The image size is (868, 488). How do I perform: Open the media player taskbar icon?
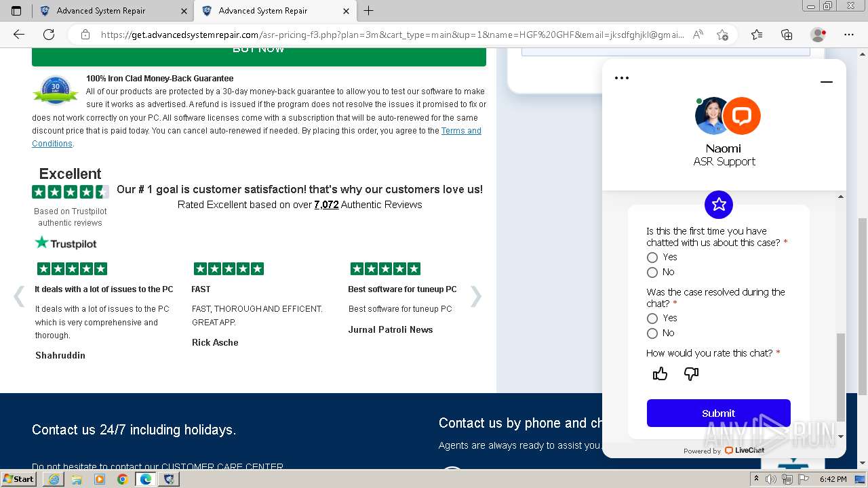[100, 479]
